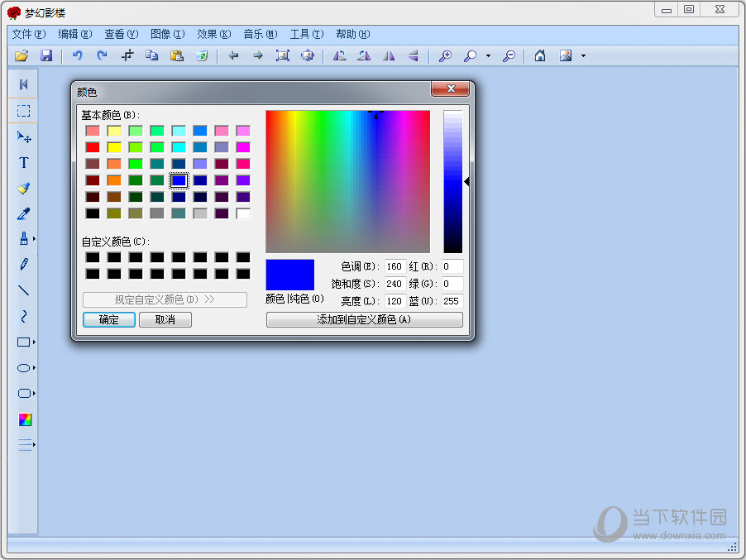
Task: Pick the magenta basic color swatch
Action: (243, 147)
